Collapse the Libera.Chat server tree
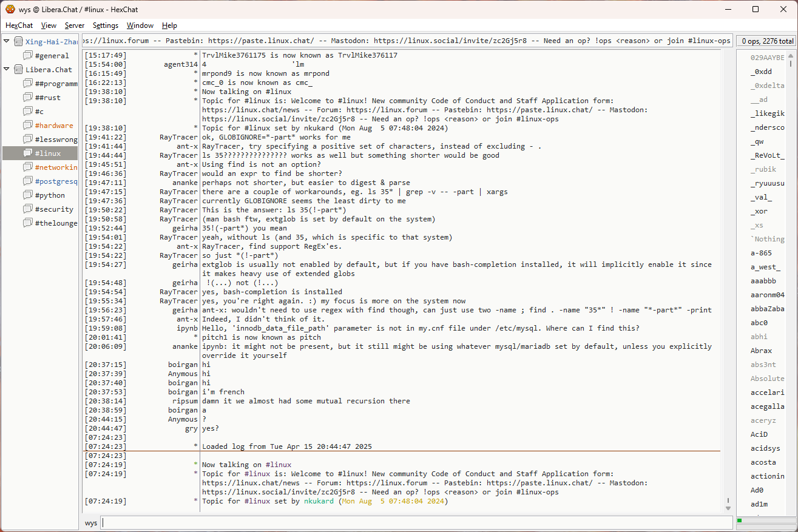798x532 pixels. point(7,70)
